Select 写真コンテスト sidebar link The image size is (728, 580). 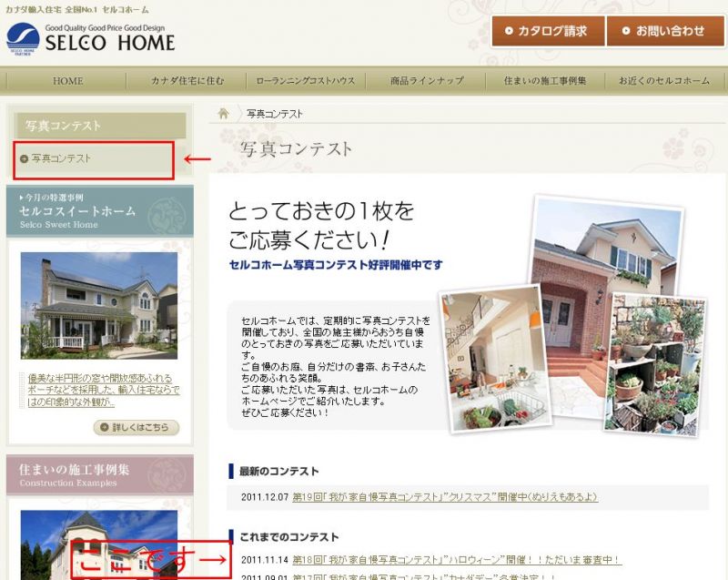click(61, 158)
